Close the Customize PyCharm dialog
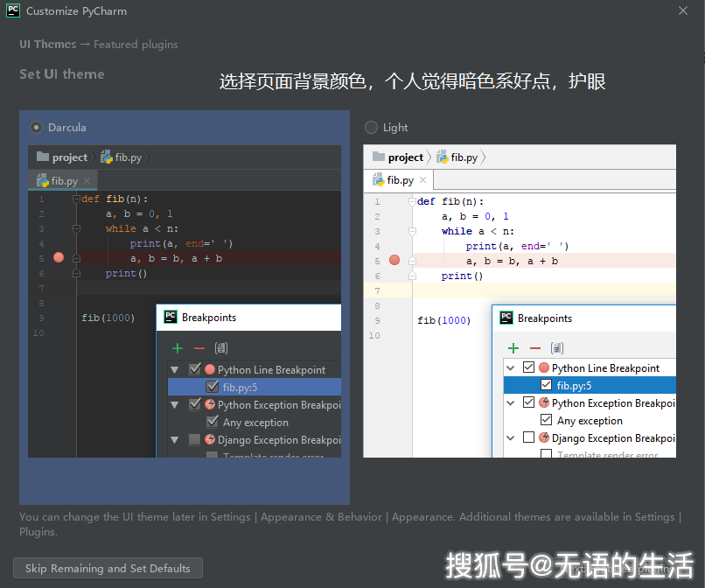Screen dimensions: 705x588 pos(682,10)
